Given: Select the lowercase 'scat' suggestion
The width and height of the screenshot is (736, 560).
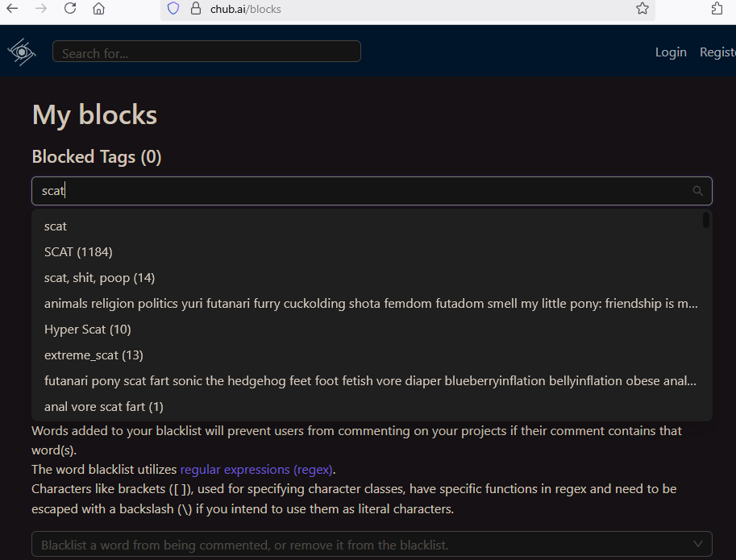Looking at the screenshot, I should 372,226.
